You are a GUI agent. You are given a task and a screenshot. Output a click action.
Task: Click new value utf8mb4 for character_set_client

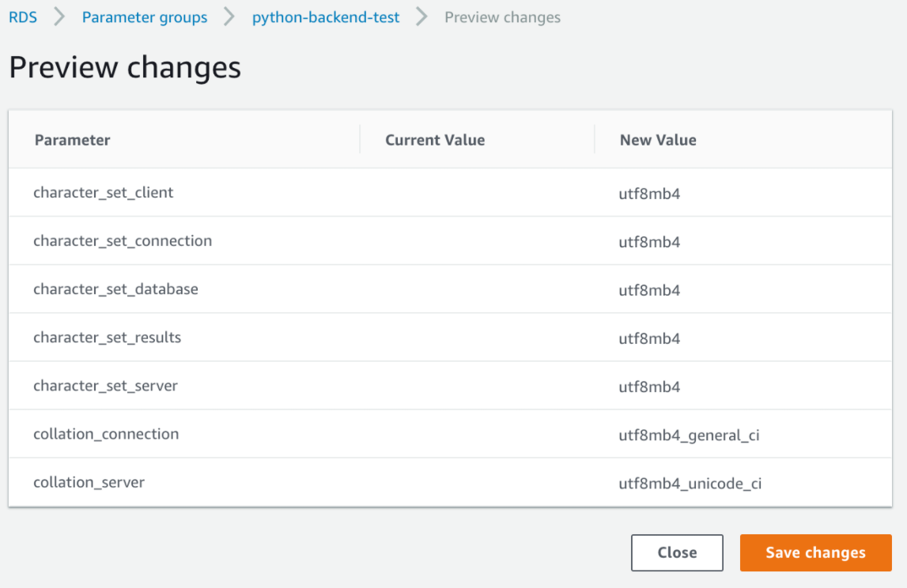point(649,194)
